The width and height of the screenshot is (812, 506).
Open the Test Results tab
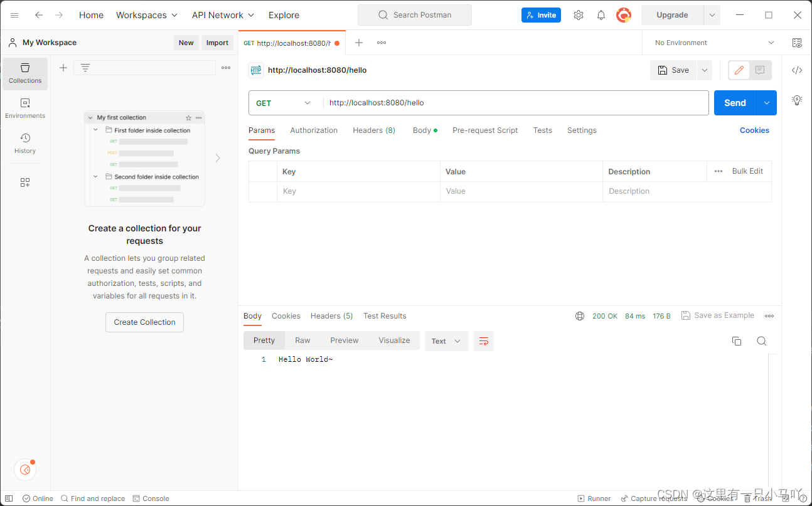click(x=385, y=316)
